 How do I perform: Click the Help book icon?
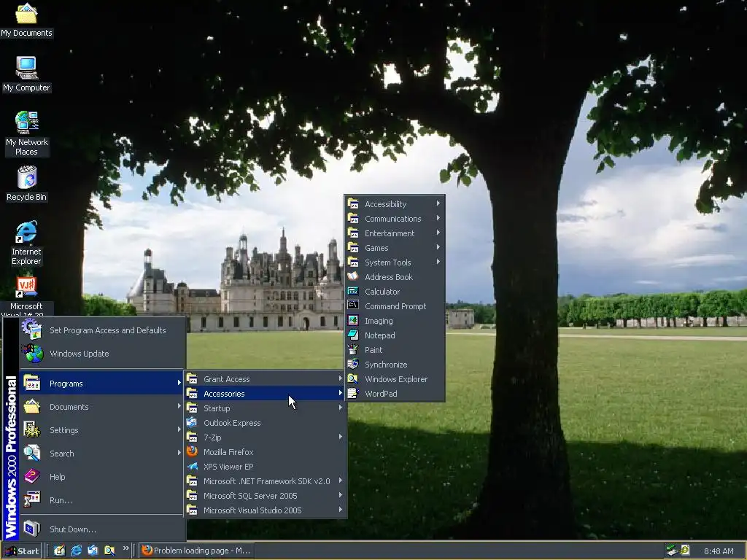pyautogui.click(x=32, y=477)
